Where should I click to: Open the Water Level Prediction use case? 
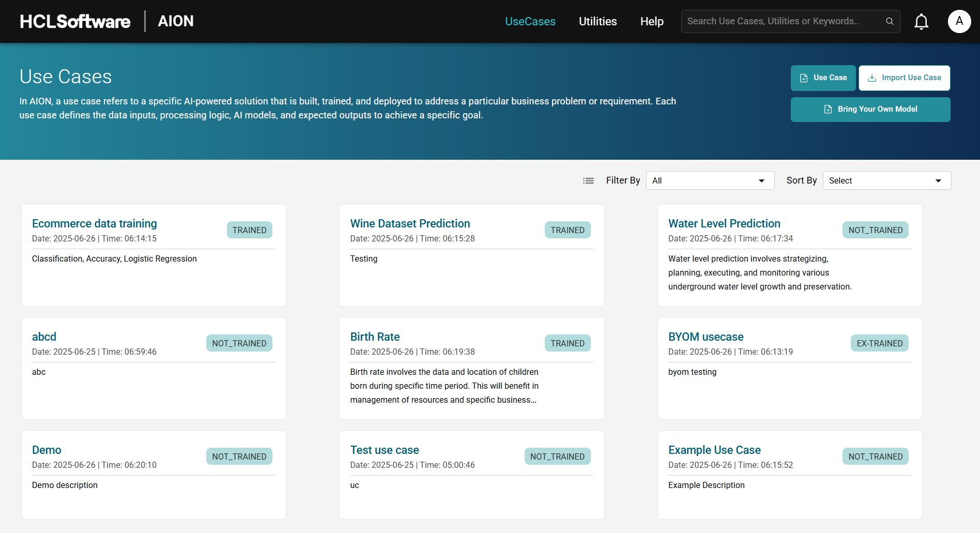[x=724, y=223]
